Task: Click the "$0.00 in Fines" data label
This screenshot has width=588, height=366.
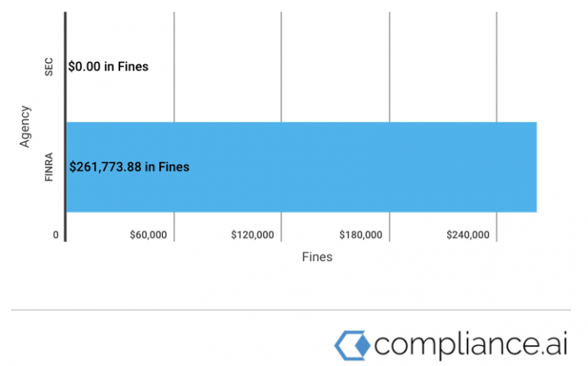Action: point(108,67)
